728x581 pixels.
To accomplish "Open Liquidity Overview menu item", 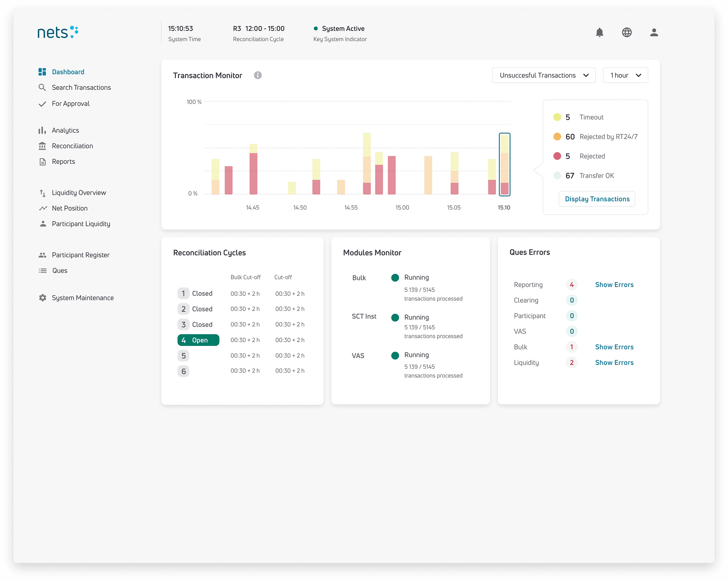I will point(79,193).
